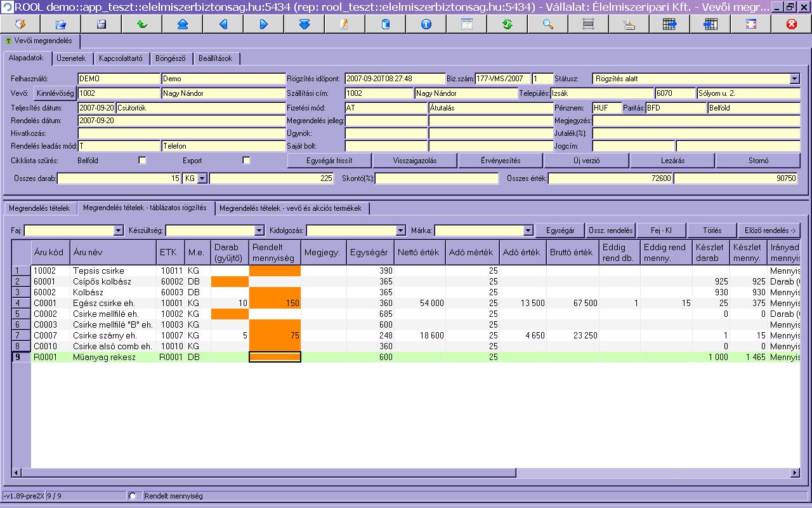Click the Előző rendelés button

[x=769, y=231]
